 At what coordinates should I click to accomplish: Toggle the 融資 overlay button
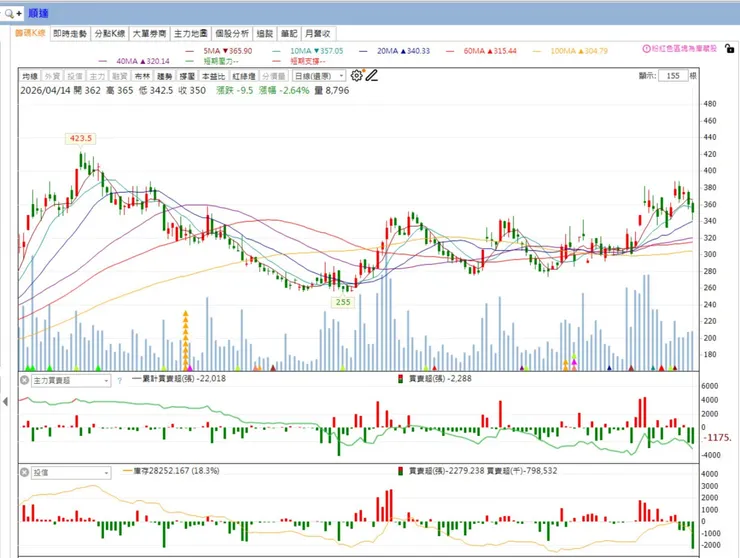point(119,76)
